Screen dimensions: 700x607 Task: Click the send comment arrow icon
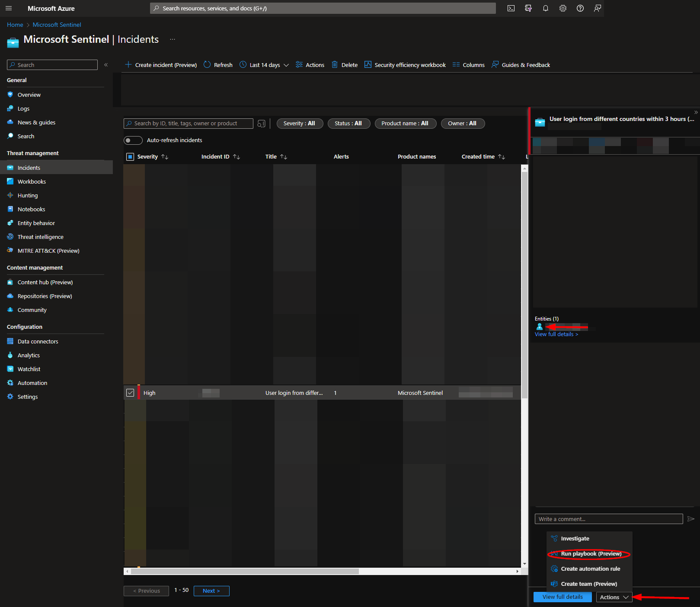(691, 519)
